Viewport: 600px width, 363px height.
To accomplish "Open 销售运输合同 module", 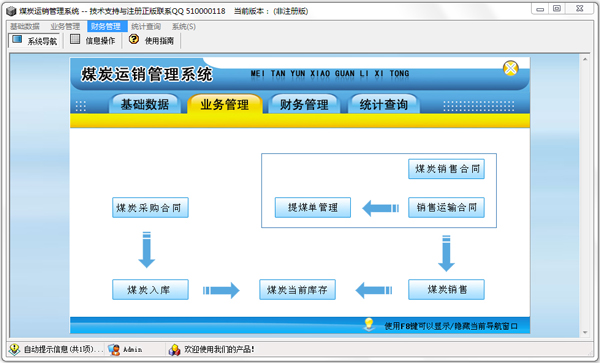I will click(446, 207).
